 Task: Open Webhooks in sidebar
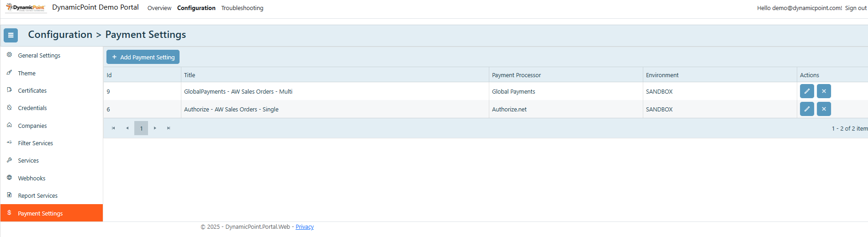point(52,178)
